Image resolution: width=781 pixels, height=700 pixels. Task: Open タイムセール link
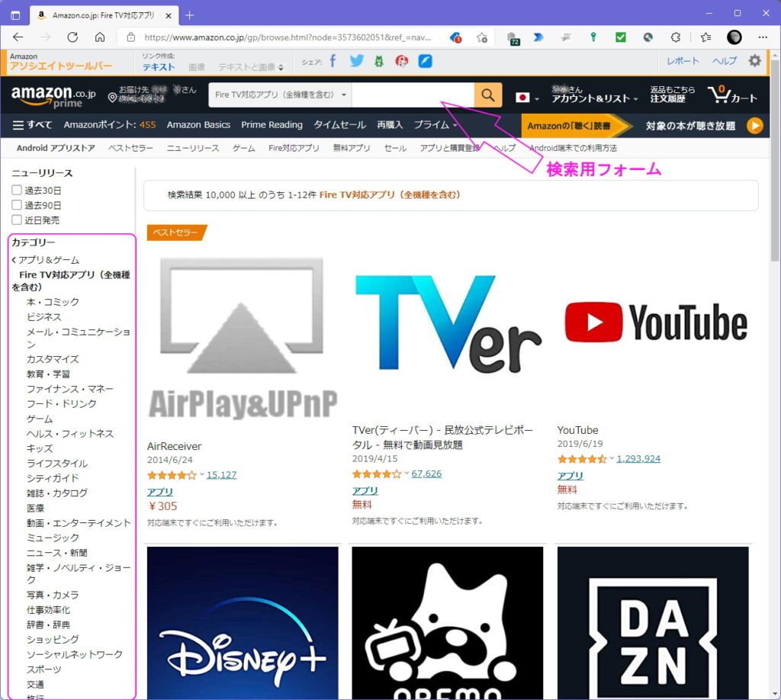pyautogui.click(x=339, y=125)
